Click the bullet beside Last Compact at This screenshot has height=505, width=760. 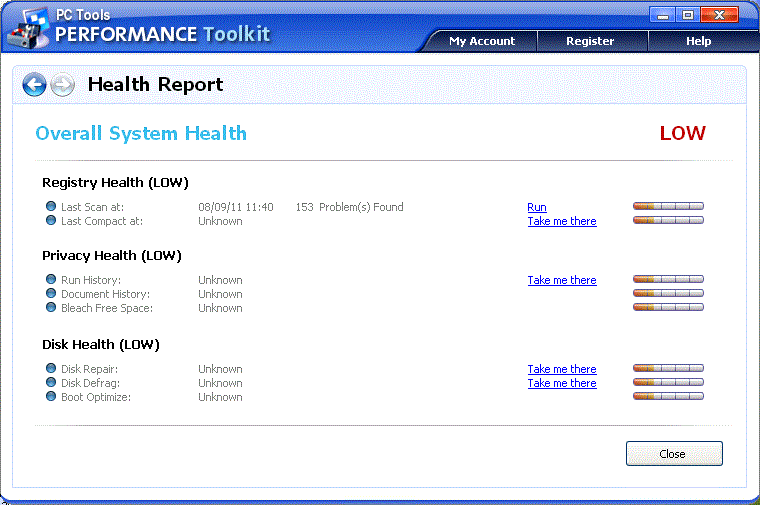[51, 220]
